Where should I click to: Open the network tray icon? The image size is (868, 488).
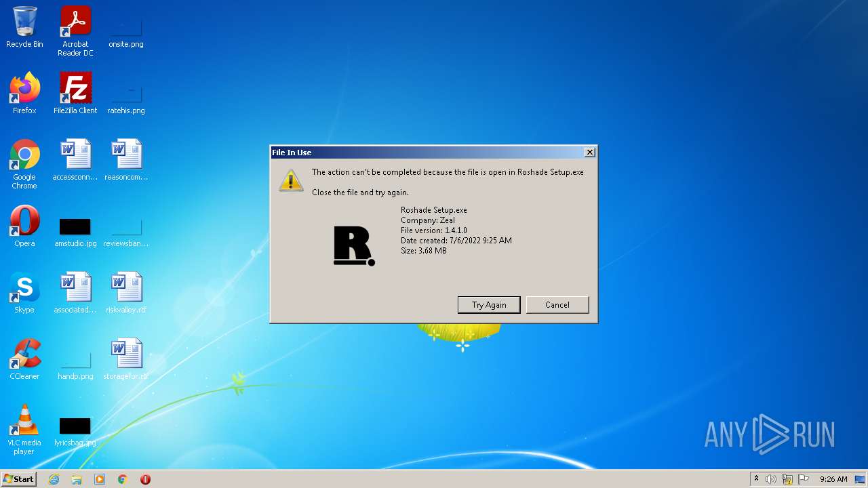pyautogui.click(x=787, y=479)
